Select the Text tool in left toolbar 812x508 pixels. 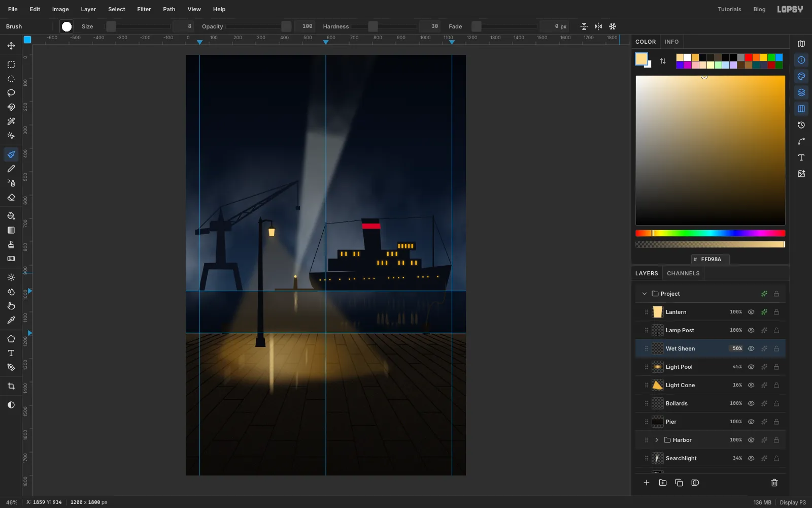coord(11,353)
